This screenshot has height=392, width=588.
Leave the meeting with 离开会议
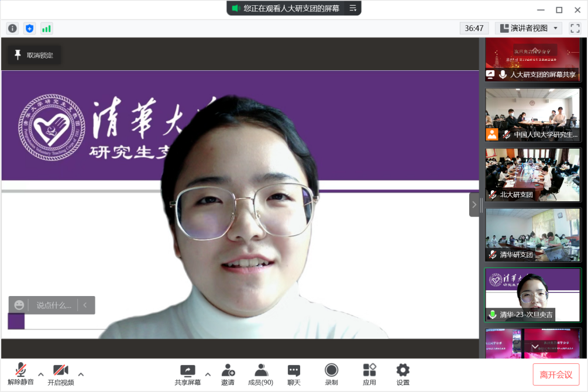tap(555, 374)
